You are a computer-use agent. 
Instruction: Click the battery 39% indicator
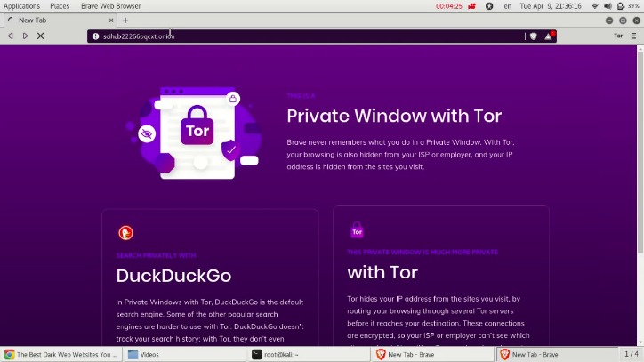pos(628,6)
